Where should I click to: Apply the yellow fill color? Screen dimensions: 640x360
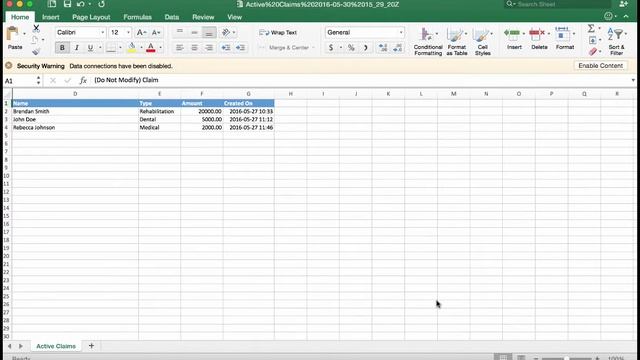coord(132,48)
